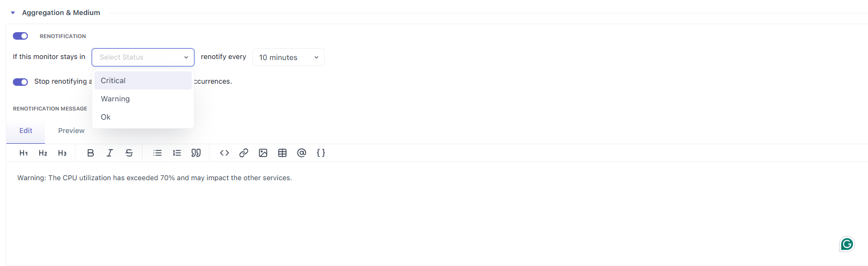
Task: Insert a bulleted list
Action: coord(158,153)
